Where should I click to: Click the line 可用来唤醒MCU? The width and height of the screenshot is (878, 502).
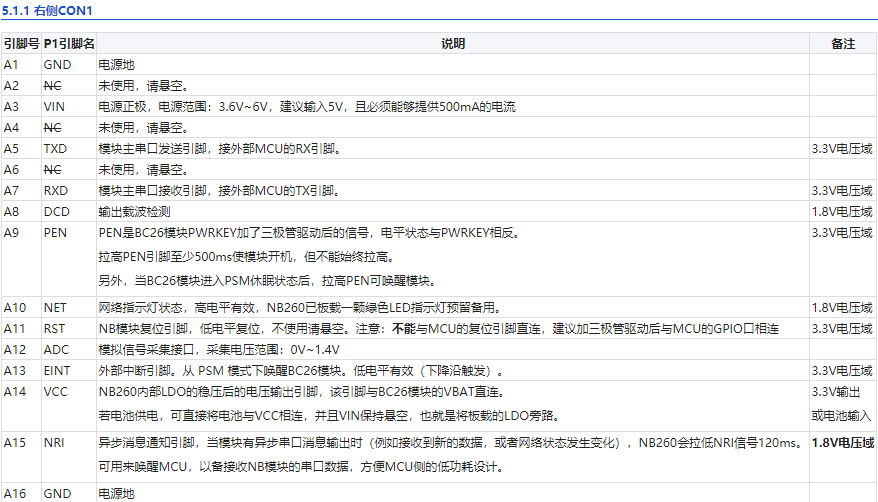click(x=301, y=467)
